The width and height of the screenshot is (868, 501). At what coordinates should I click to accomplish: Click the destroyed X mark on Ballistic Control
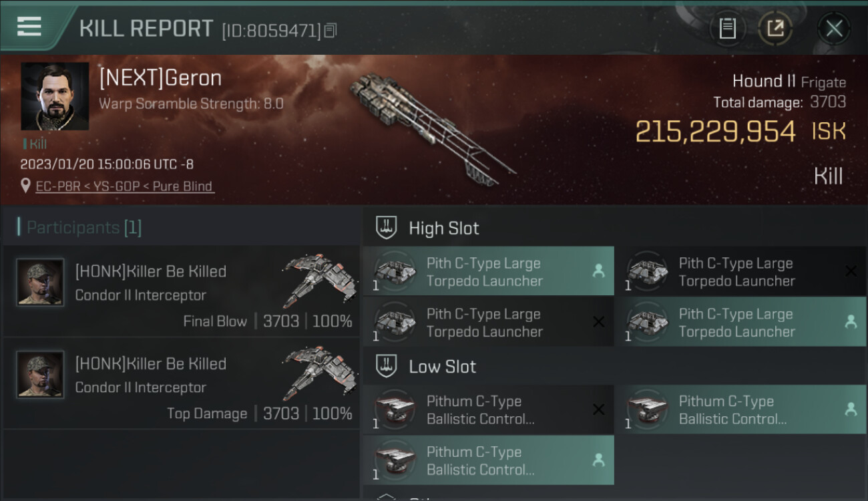coord(599,409)
